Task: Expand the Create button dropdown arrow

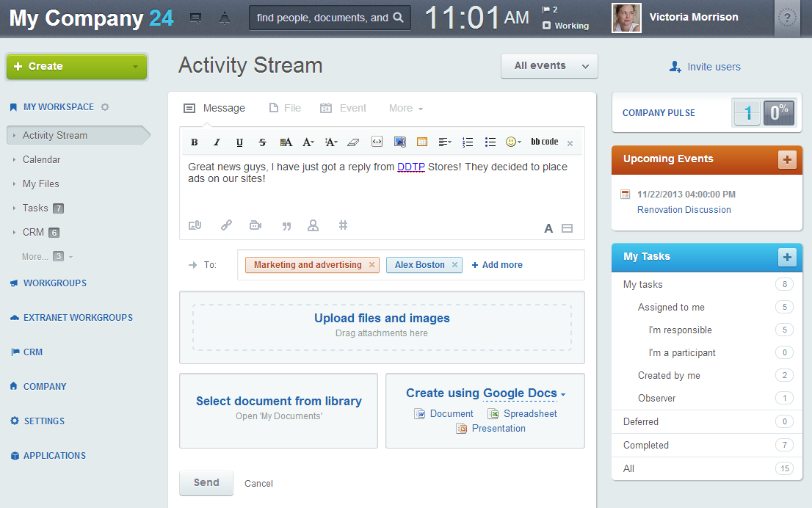Action: pos(135,67)
